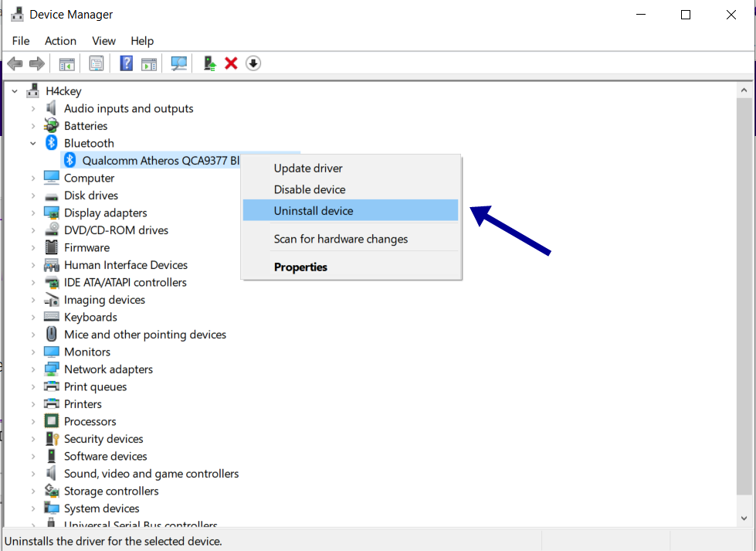Click the Help icon in the toolbar
Viewport: 756px width, 551px height.
point(125,63)
